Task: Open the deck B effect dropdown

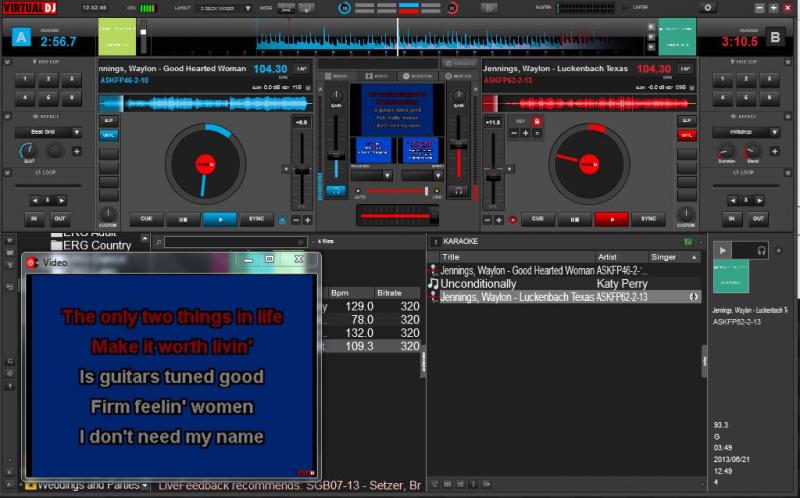Action: coord(774,132)
